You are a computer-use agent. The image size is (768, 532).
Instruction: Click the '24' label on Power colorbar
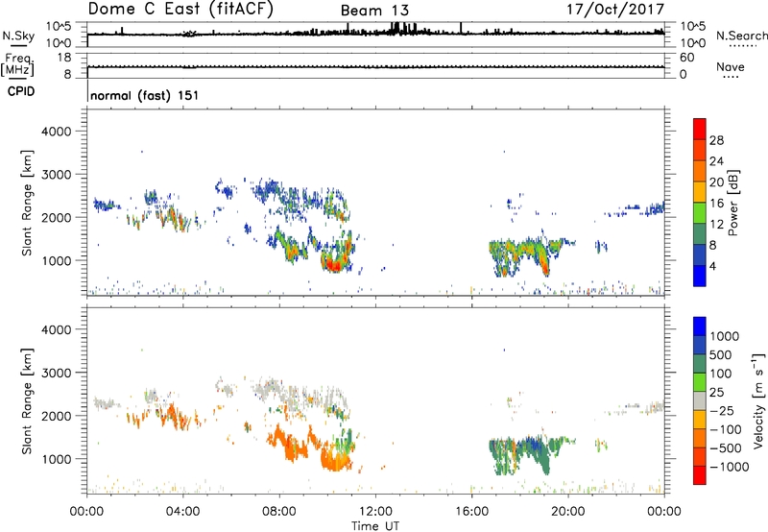[x=716, y=161]
